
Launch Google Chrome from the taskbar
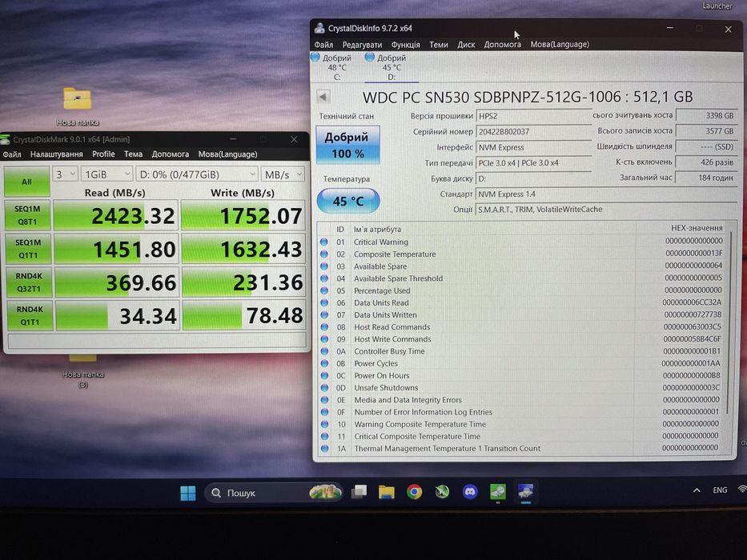click(415, 491)
